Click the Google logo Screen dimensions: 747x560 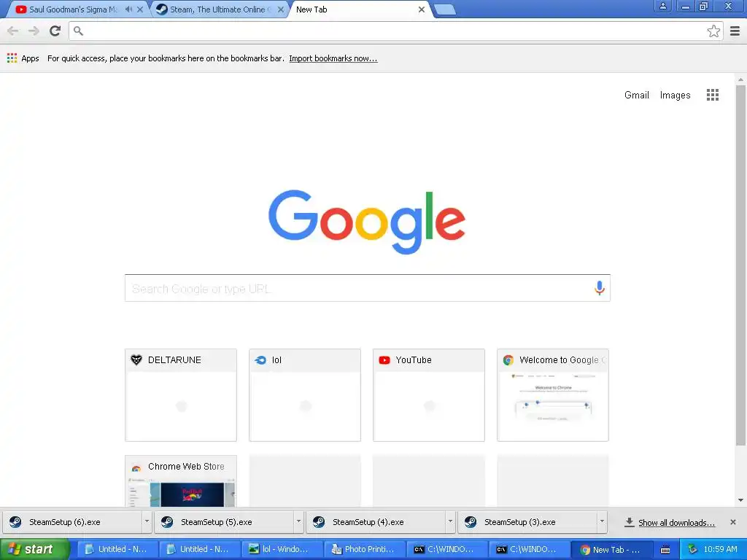click(x=367, y=222)
